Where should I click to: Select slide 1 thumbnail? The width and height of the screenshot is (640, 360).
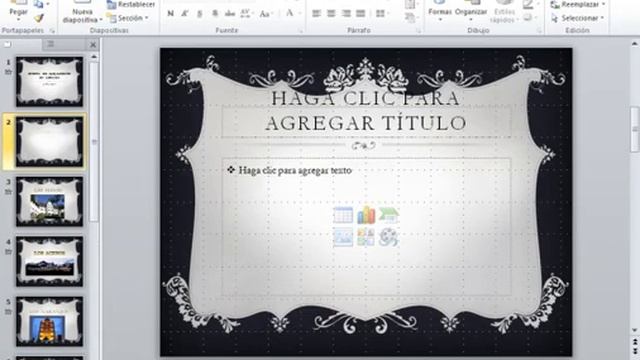[x=49, y=82]
